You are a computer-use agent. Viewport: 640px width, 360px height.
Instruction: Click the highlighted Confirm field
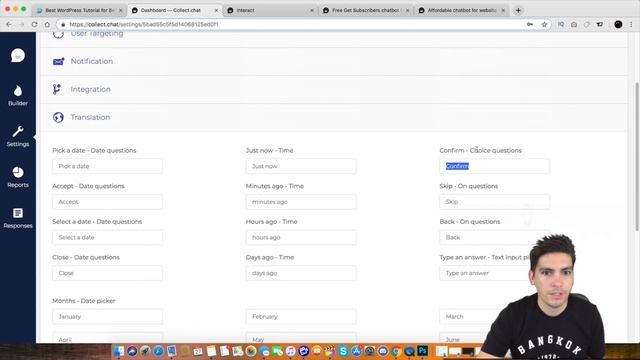(x=494, y=166)
